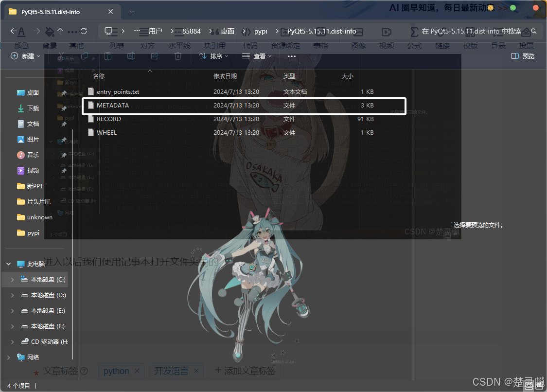Click 添加文章标签 in the CSDN editor behind
The height and width of the screenshot is (392, 547).
pos(246,371)
